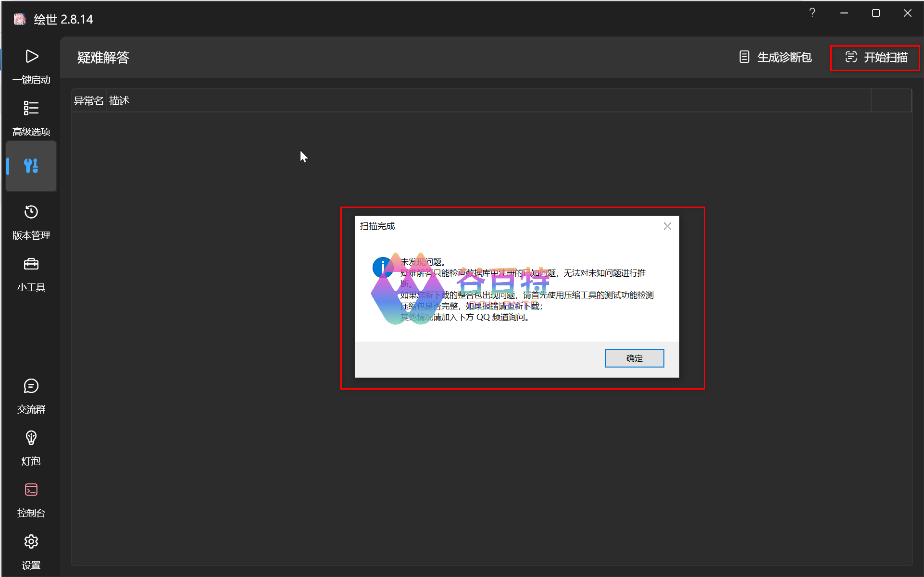
Task: Open the 小工具 toolbox icon
Action: pyautogui.click(x=31, y=264)
